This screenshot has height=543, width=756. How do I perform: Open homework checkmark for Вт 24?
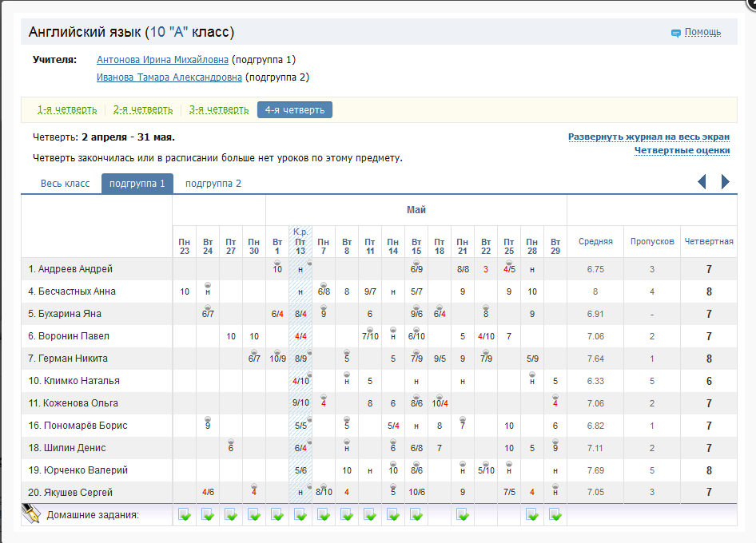208,515
